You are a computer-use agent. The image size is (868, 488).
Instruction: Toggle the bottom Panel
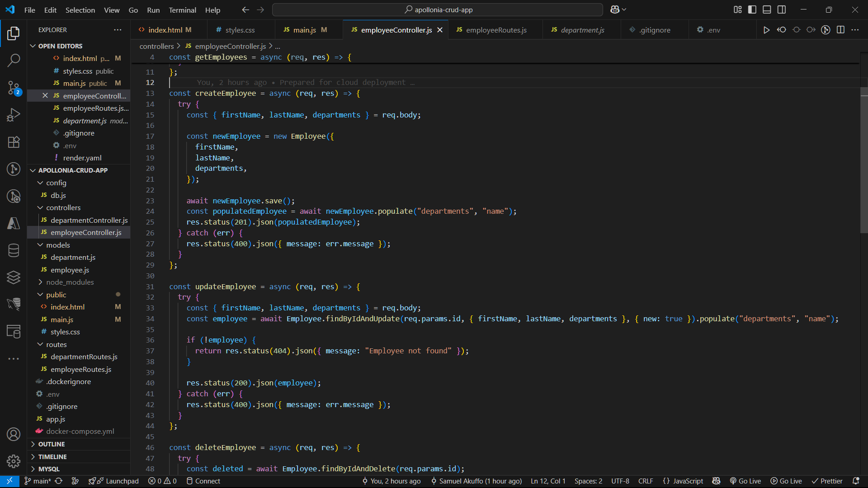pyautogui.click(x=767, y=9)
